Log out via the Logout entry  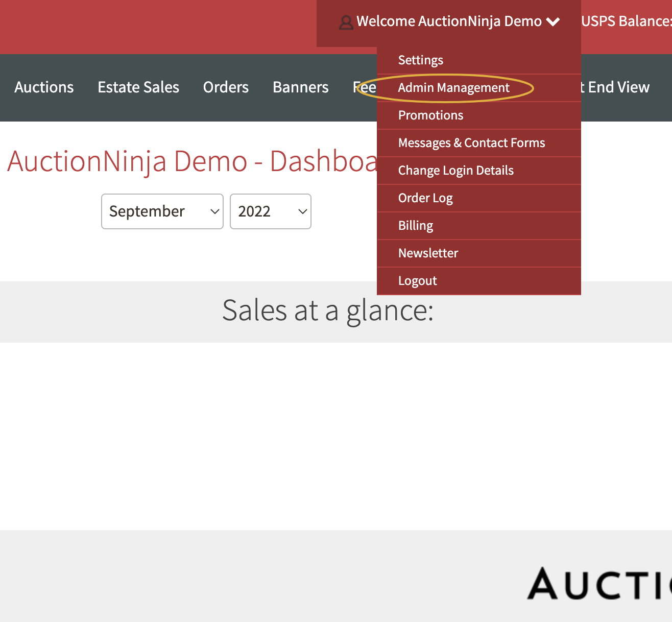tap(479, 281)
